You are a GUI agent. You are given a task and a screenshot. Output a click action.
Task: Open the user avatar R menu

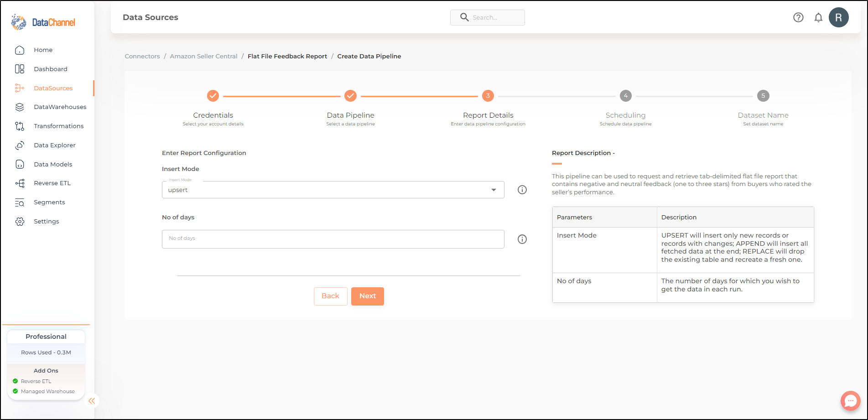pyautogui.click(x=839, y=17)
